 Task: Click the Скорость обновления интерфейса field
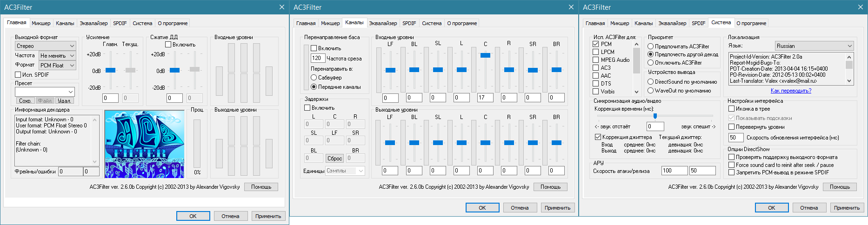click(736, 138)
